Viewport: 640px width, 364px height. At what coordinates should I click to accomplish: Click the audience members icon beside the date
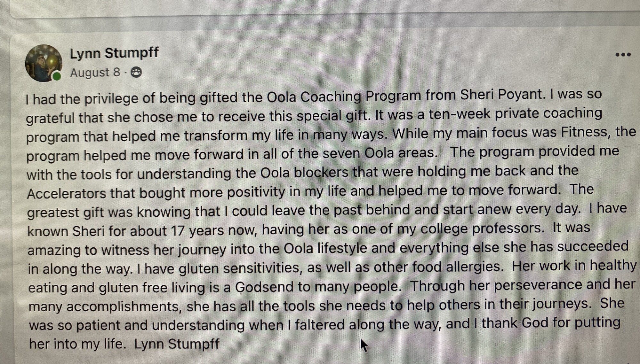(x=136, y=73)
